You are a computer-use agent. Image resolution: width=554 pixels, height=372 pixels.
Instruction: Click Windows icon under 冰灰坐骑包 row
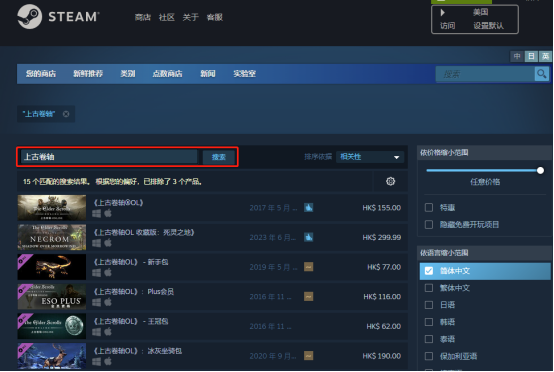(96, 362)
